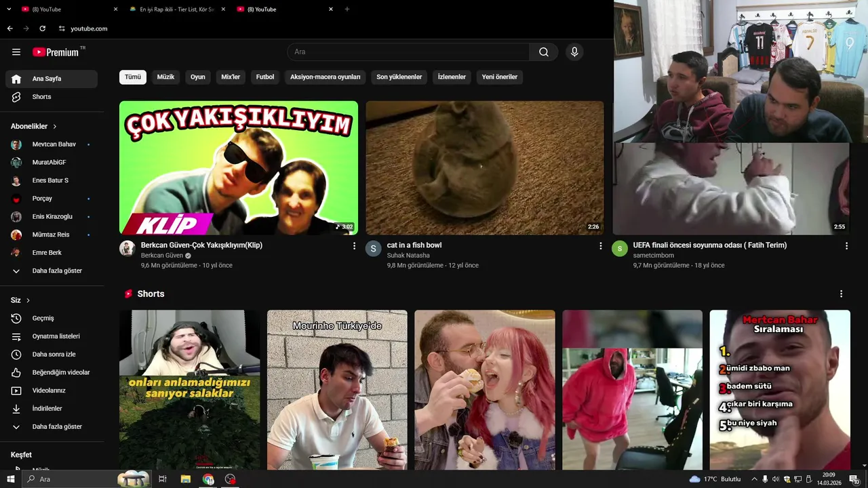The height and width of the screenshot is (488, 868).
Task: Open Mümtaz Reis subscription channel
Action: pyautogui.click(x=52, y=235)
